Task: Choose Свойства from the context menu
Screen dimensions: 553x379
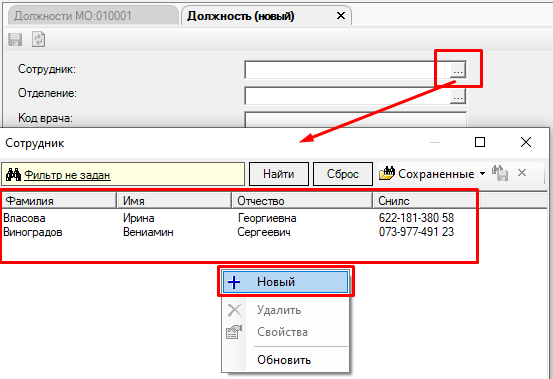Action: point(285,332)
